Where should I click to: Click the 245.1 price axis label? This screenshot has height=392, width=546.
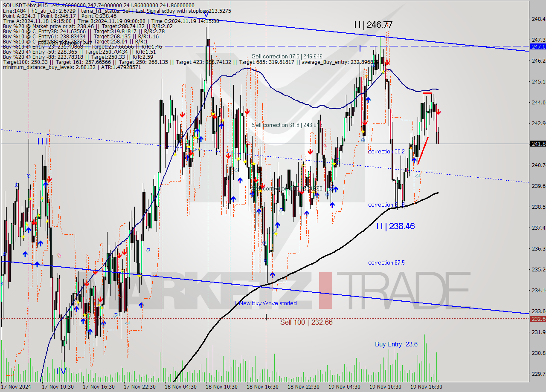[538, 81]
